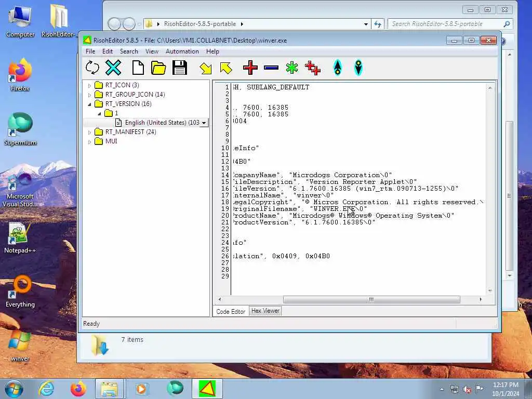Open Windows Media Player from the taskbar

(141, 389)
